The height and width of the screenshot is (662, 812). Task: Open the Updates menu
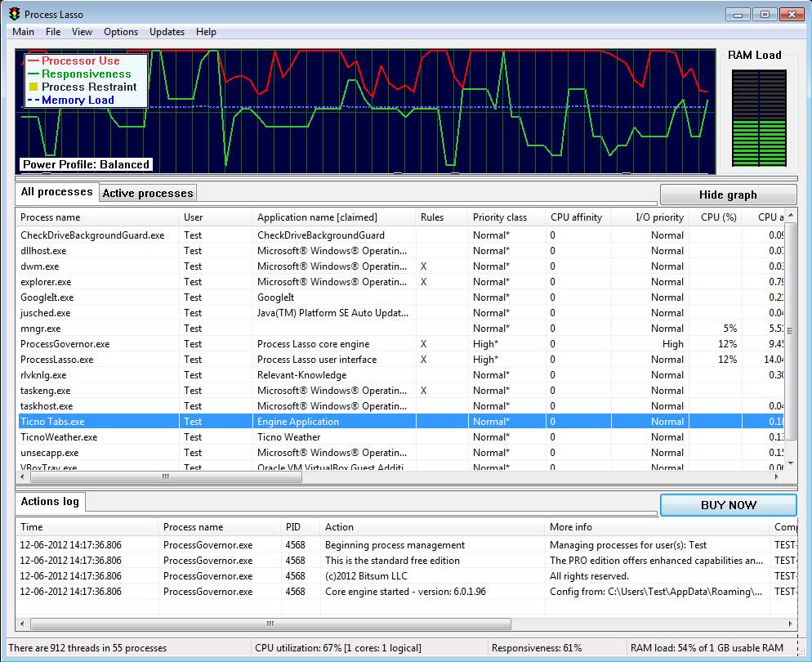(x=167, y=32)
